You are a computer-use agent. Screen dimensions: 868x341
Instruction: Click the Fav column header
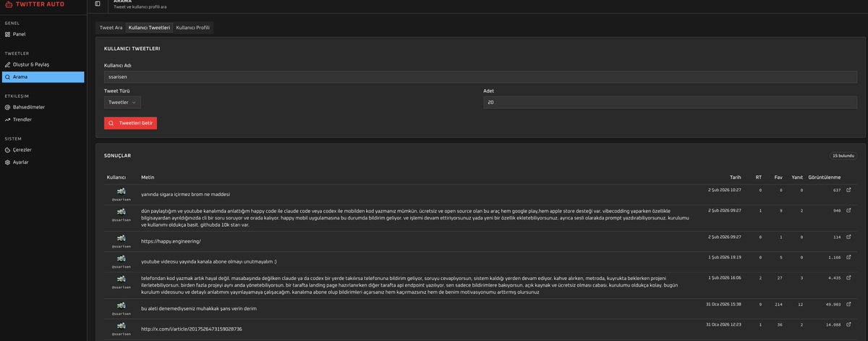[778, 177]
